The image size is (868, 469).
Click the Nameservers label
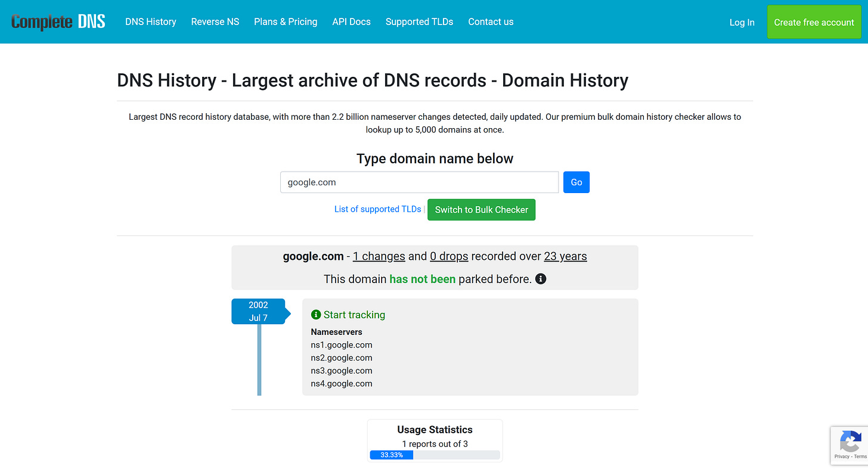point(336,332)
